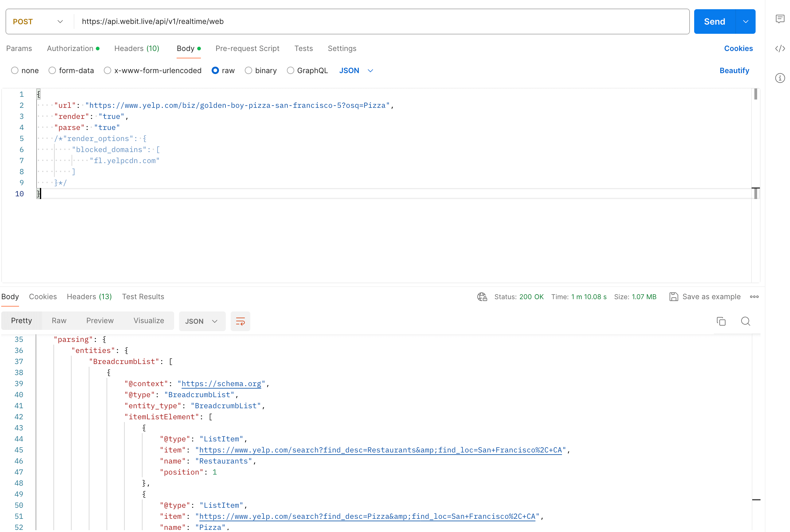Click the network globe icon
The height and width of the screenshot is (532, 790).
point(482,297)
